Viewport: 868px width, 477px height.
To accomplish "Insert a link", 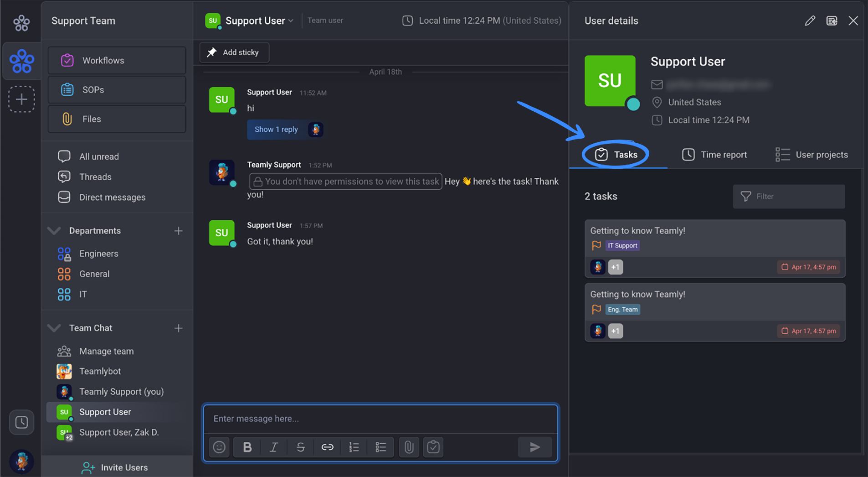I will pyautogui.click(x=327, y=447).
